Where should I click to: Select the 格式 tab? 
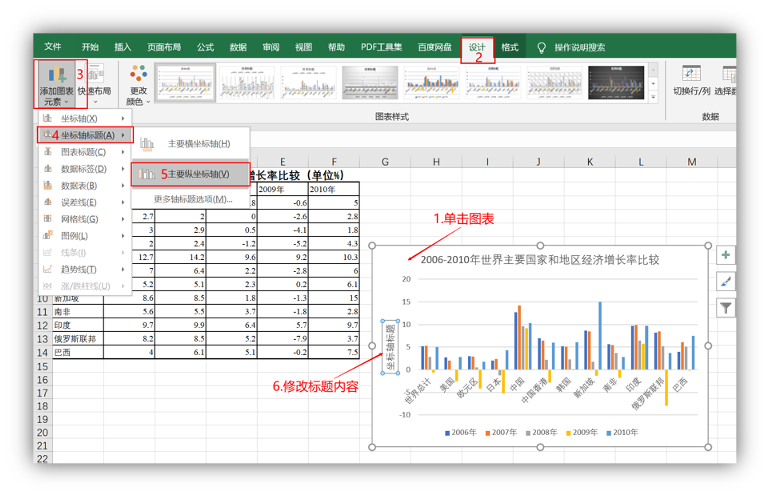click(x=509, y=47)
